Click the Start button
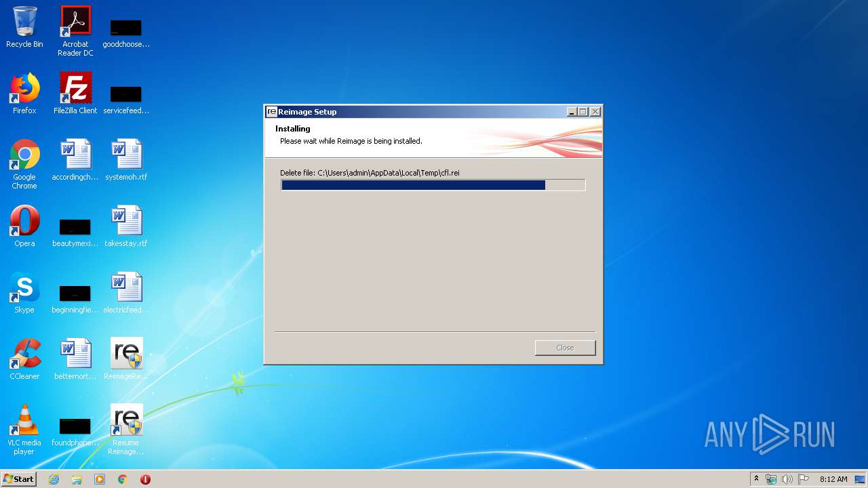Screen dimensions: 868x488 coord(19,479)
